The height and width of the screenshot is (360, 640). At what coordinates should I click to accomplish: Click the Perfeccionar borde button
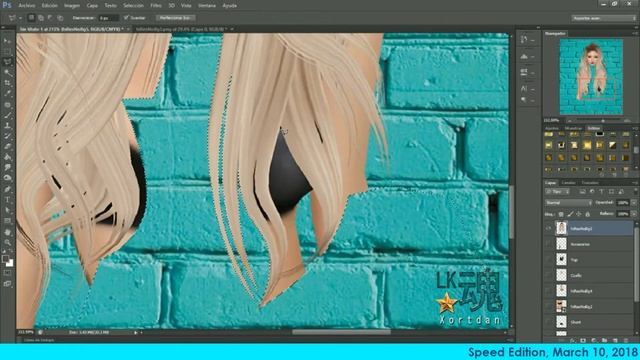(175, 18)
